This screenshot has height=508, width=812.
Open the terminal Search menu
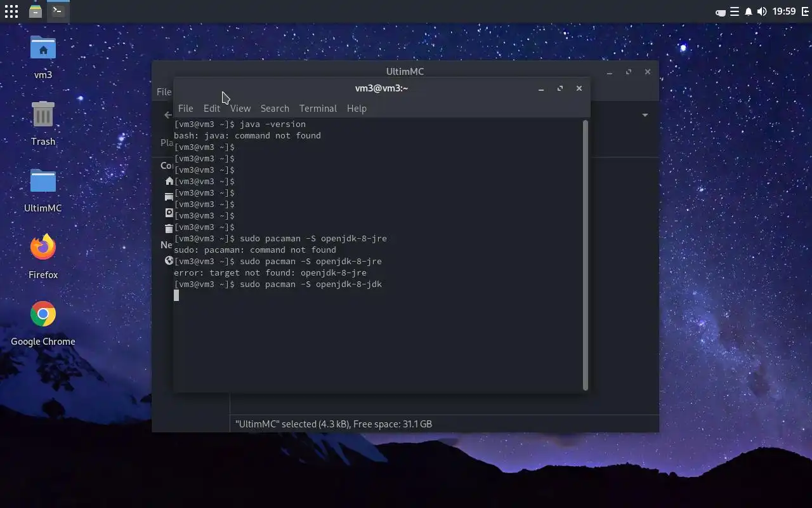[x=275, y=109]
